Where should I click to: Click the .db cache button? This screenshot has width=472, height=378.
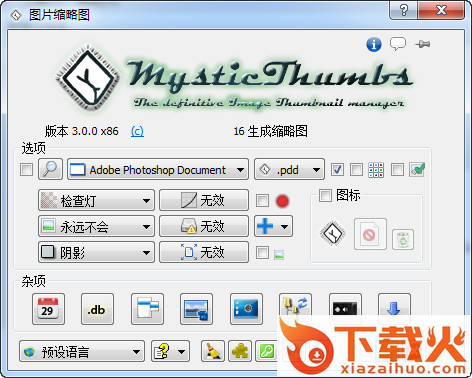tap(97, 309)
